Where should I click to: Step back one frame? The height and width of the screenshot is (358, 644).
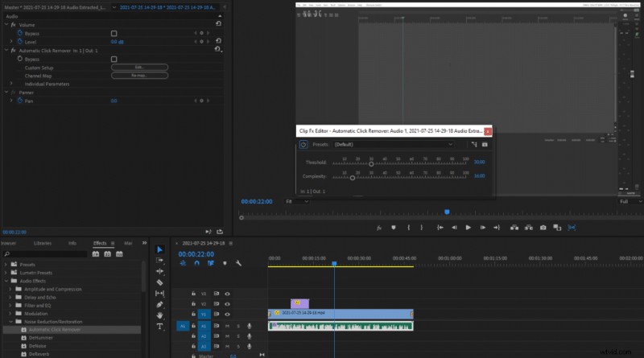(454, 228)
